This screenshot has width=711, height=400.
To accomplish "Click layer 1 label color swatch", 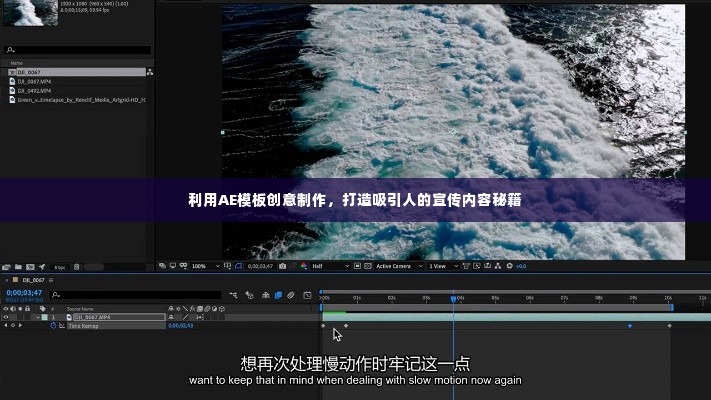I will pyautogui.click(x=44, y=317).
